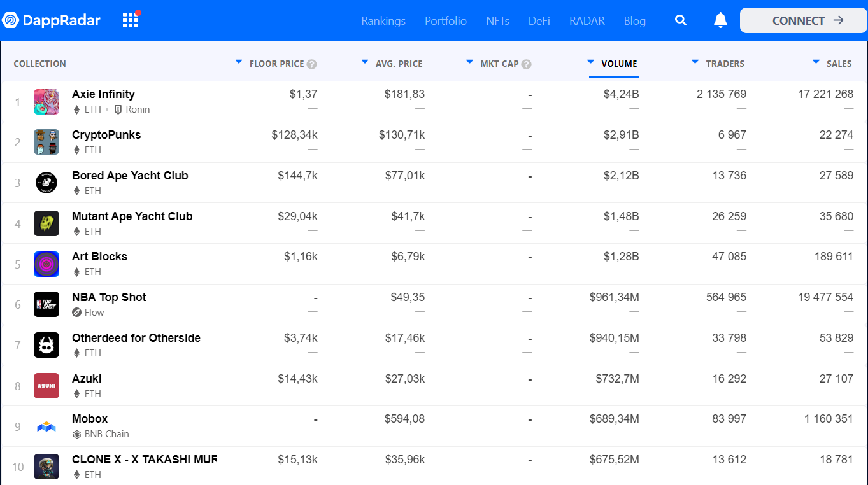This screenshot has height=485, width=868.
Task: Click the Azuki red logo icon
Action: [x=46, y=386]
